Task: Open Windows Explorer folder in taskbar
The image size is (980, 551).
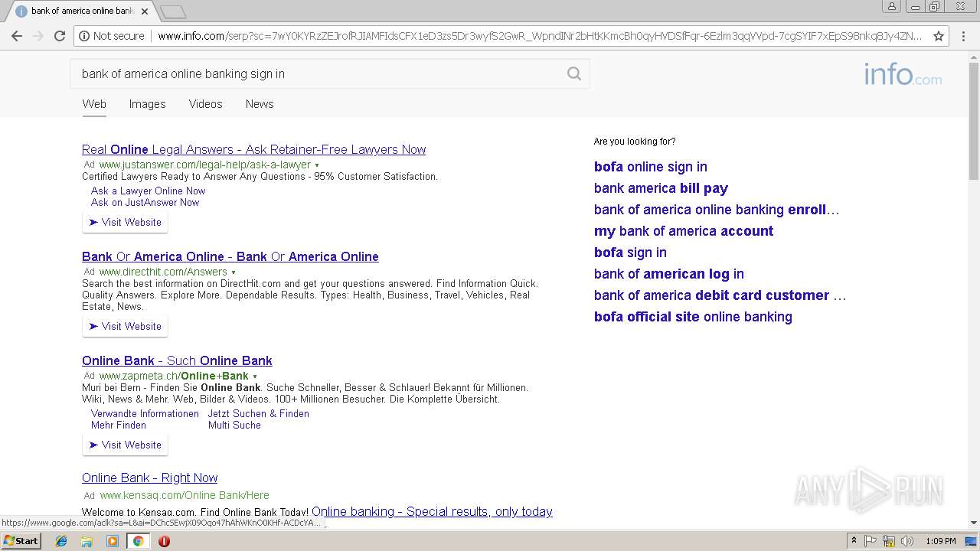Action: click(87, 541)
